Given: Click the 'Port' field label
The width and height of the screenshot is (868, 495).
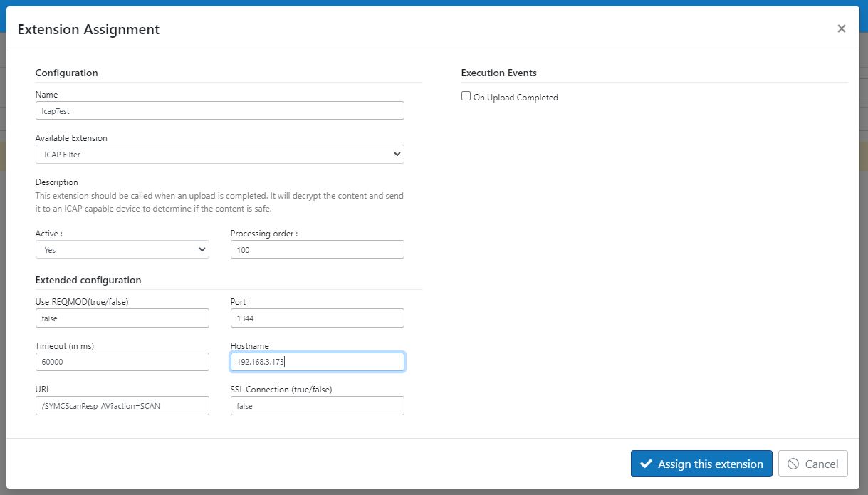Looking at the screenshot, I should tap(239, 301).
